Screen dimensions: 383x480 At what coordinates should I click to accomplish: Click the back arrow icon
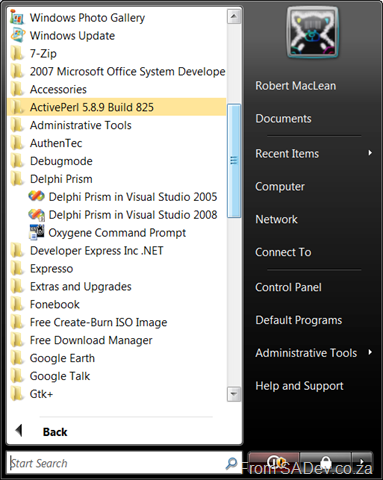click(19, 431)
